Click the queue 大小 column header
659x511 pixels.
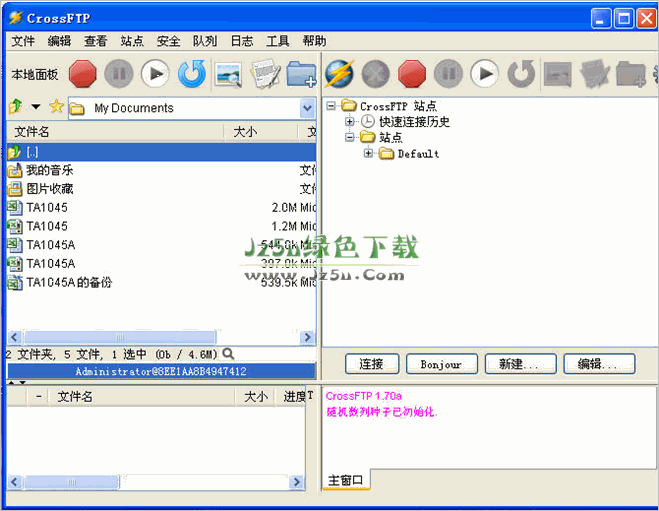[x=256, y=396]
